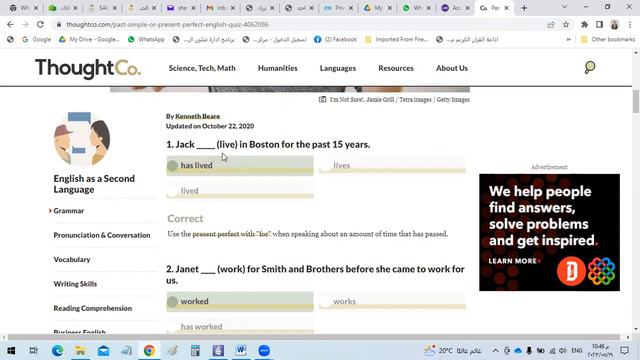
Task: Open the Google bookmark
Action: (37, 40)
